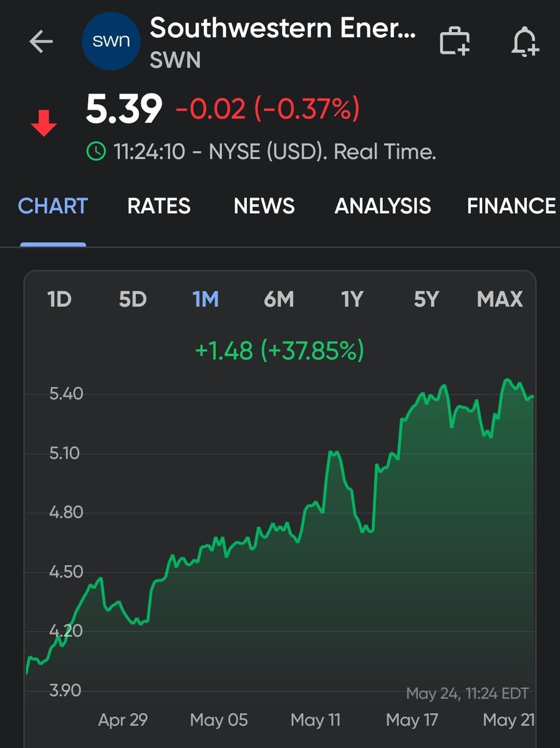Select the MAX chart range
Screen dimensions: 560x748
[x=500, y=300]
